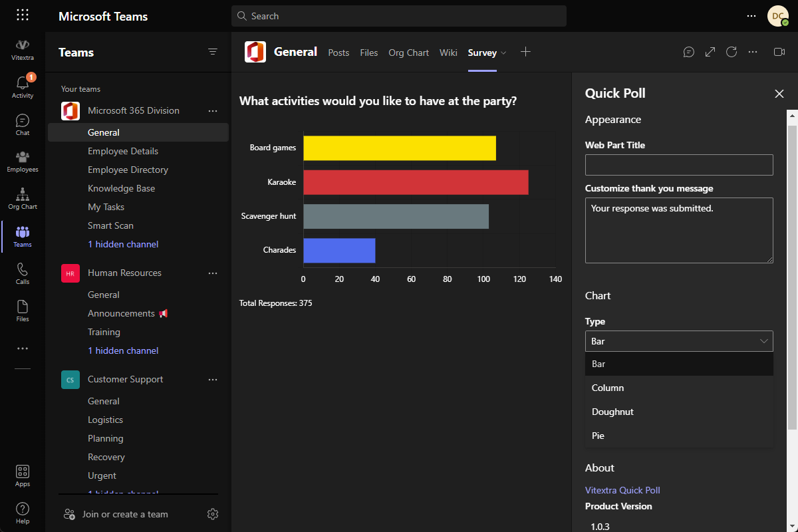
Task: Switch to the Wiki tab
Action: (448, 53)
